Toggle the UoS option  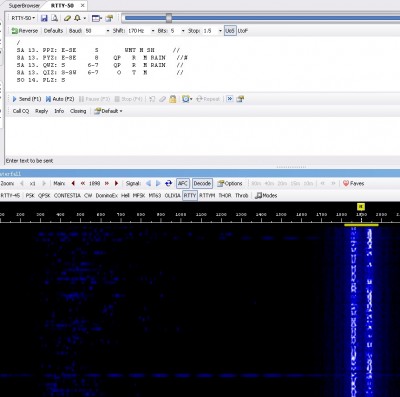230,31
